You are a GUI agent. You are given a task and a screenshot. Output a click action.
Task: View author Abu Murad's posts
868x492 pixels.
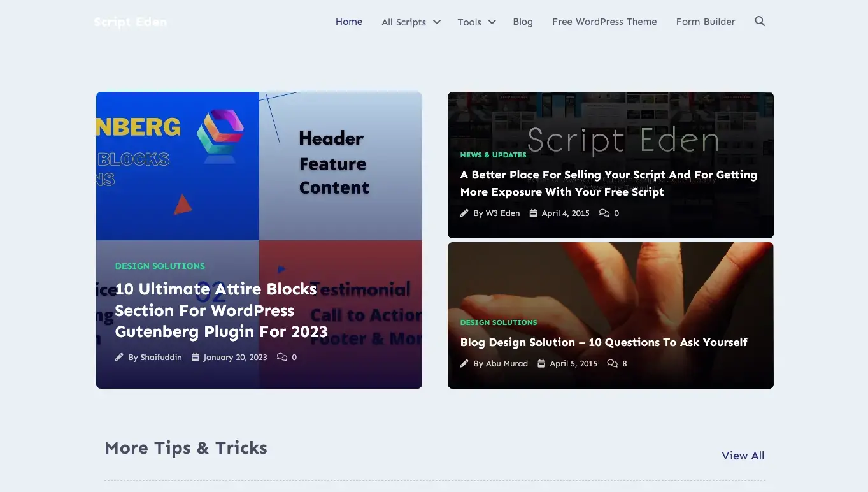coord(506,364)
